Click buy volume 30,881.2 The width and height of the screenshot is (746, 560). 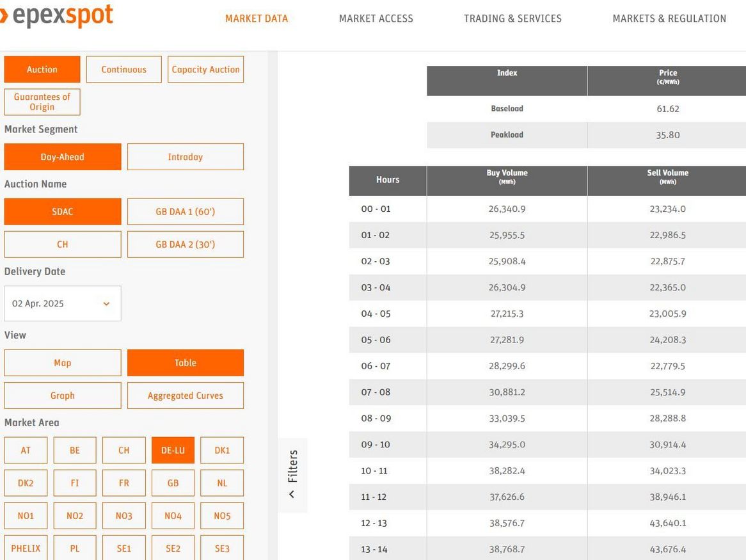click(507, 392)
